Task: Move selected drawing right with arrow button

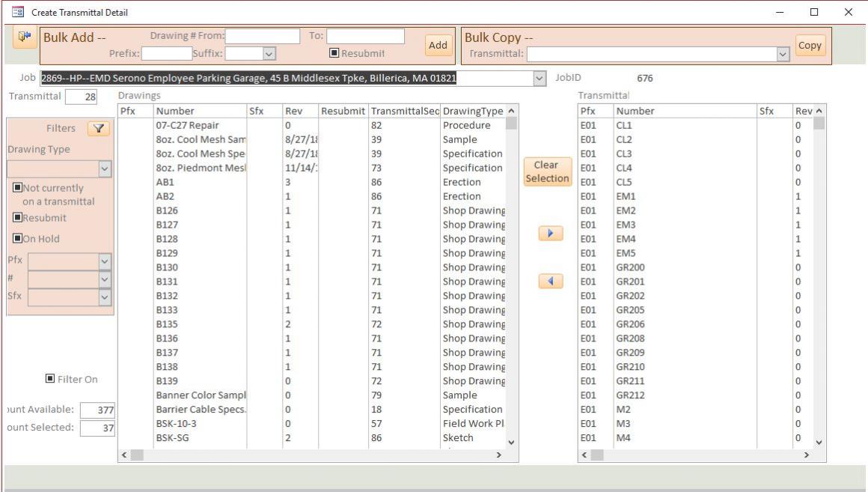Action: point(550,233)
